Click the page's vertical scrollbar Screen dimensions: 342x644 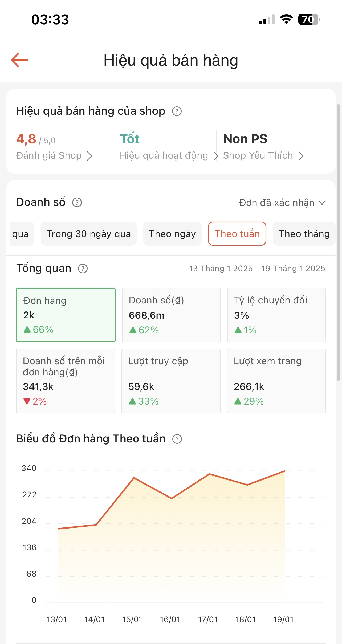[x=338, y=242]
